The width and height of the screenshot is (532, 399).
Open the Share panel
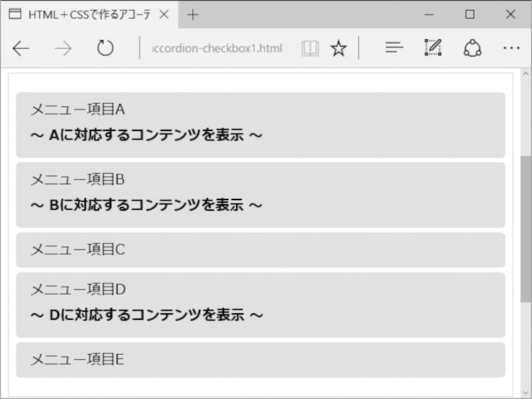[x=472, y=48]
